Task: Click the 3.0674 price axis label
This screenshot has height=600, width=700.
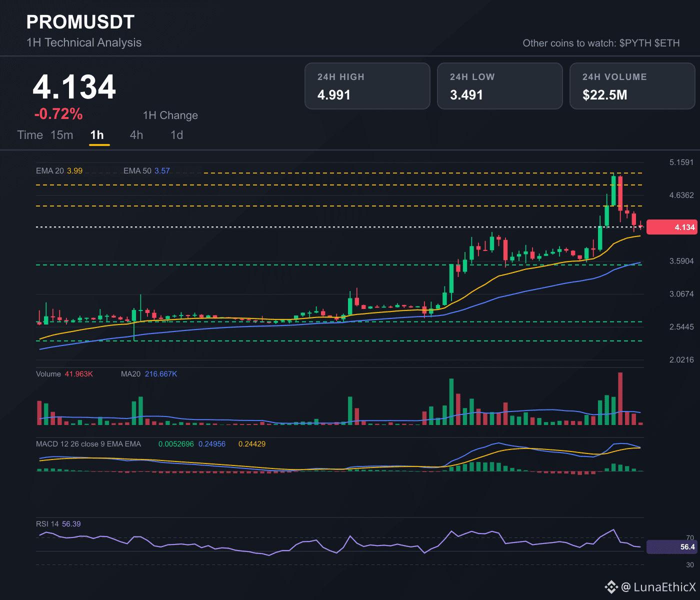Action: pos(681,294)
